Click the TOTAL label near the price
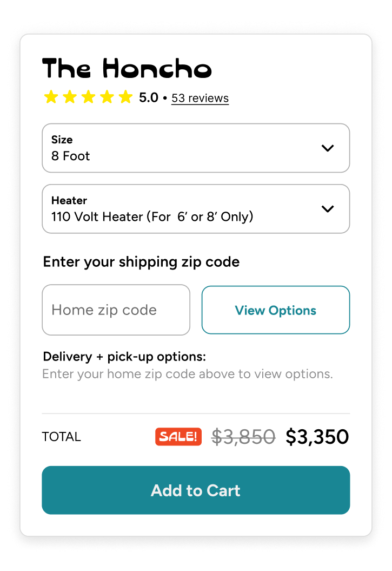 (x=61, y=436)
